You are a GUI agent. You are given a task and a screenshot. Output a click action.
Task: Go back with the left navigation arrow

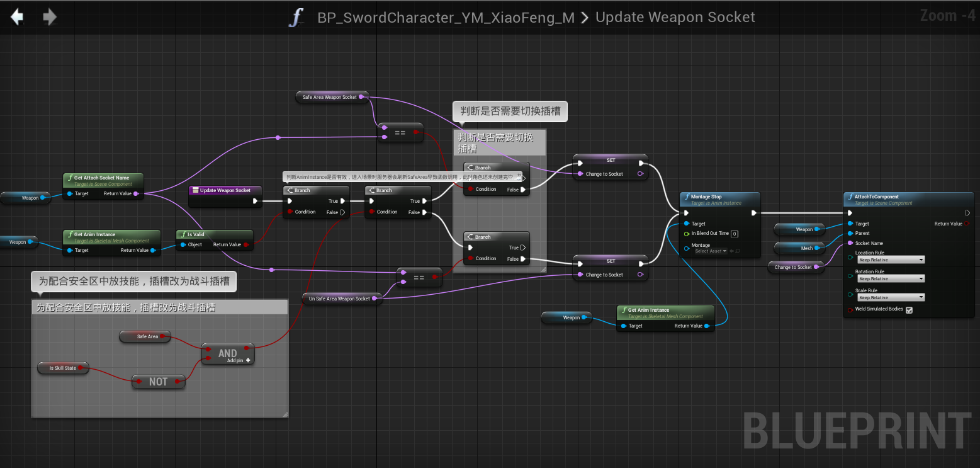click(17, 17)
